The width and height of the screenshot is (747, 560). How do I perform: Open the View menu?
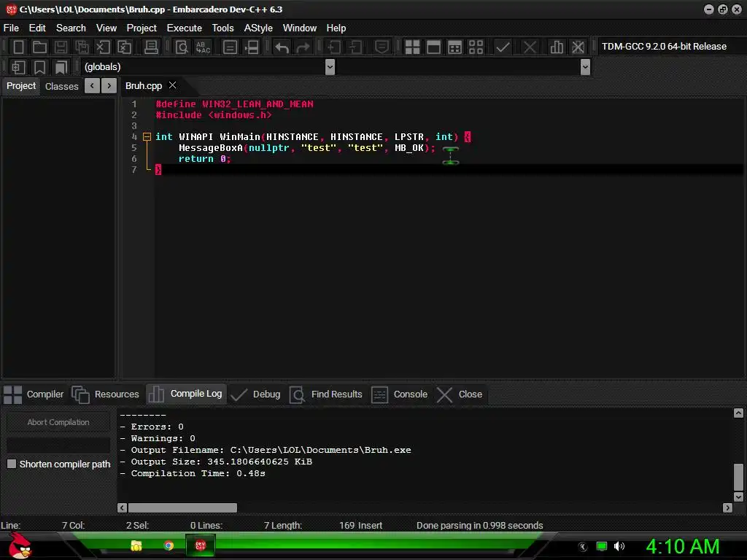click(107, 28)
